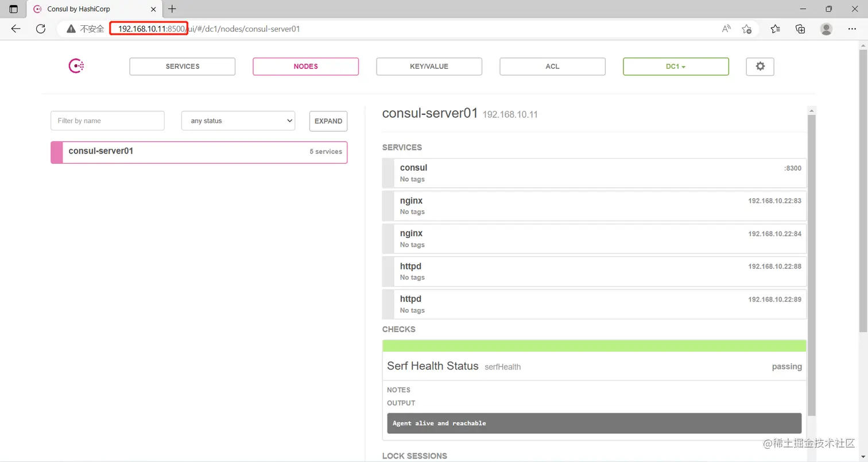This screenshot has height=462, width=868.
Task: Click the Consul logo icon
Action: [76, 67]
